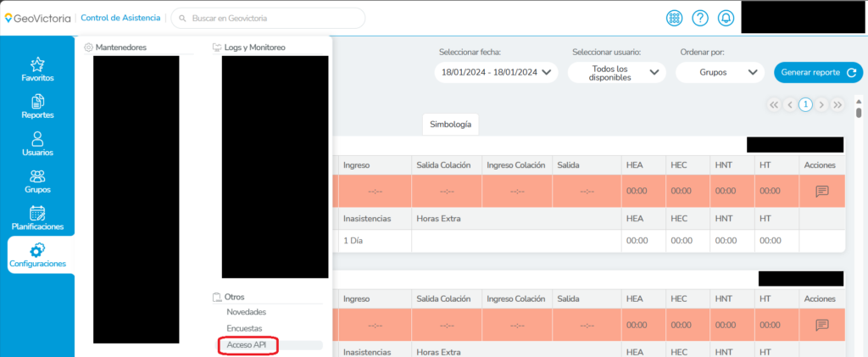Click the Encuestas menu item
The width and height of the screenshot is (868, 357).
[244, 328]
